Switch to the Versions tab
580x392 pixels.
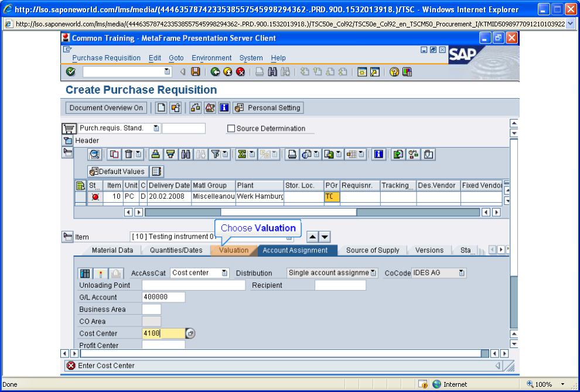click(429, 250)
